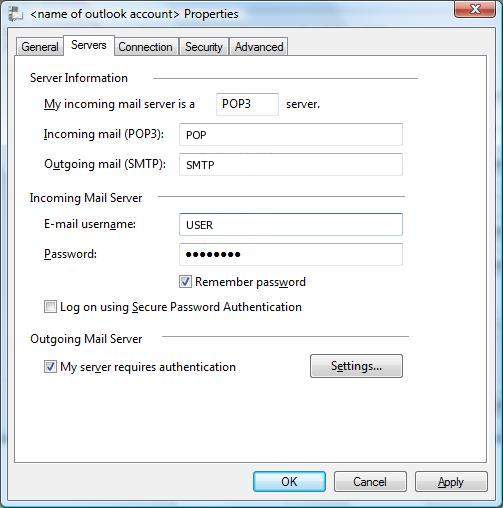The width and height of the screenshot is (503, 508).
Task: Open the Connection tab
Action: (x=146, y=47)
